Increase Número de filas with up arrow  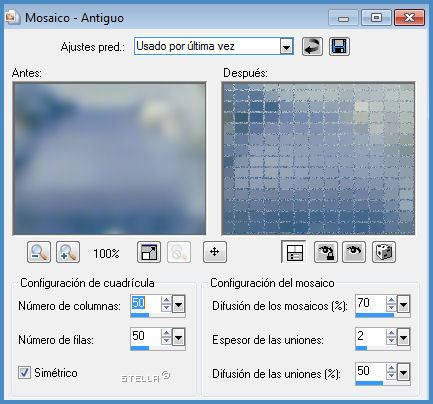[x=166, y=333]
